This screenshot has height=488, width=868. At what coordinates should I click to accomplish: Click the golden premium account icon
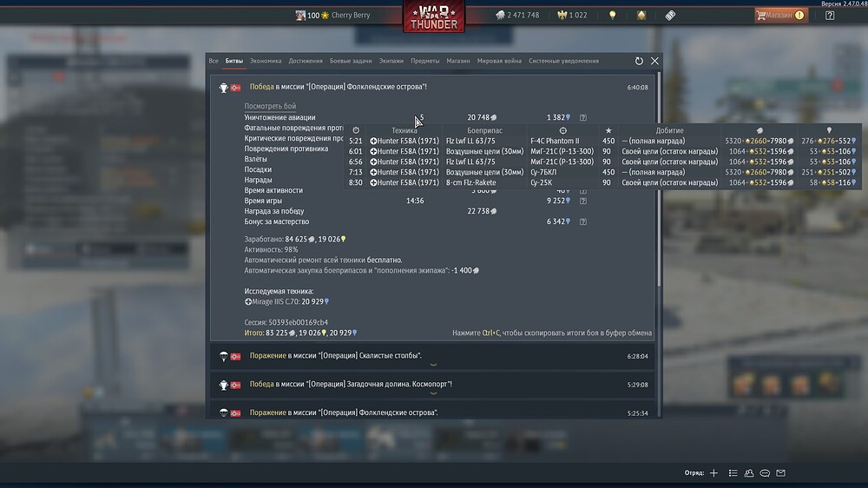point(641,16)
